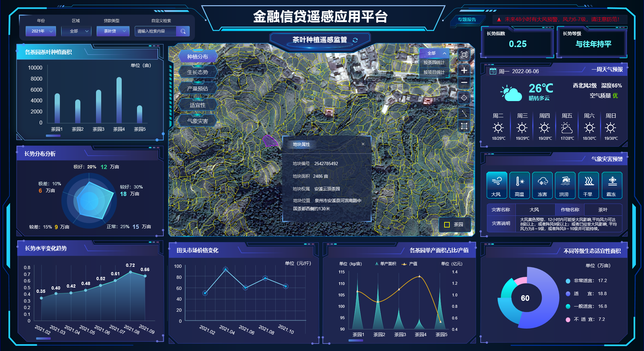
Task: Expand the 茶叶贷 loan type dropdown
Action: point(113,31)
